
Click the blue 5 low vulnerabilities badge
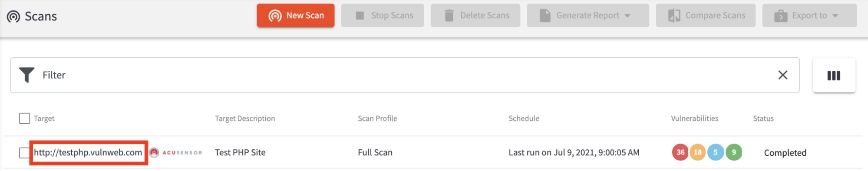[716, 152]
